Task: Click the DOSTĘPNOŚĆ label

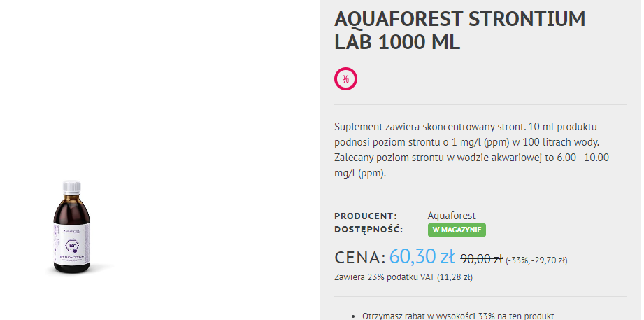Action: tap(368, 229)
